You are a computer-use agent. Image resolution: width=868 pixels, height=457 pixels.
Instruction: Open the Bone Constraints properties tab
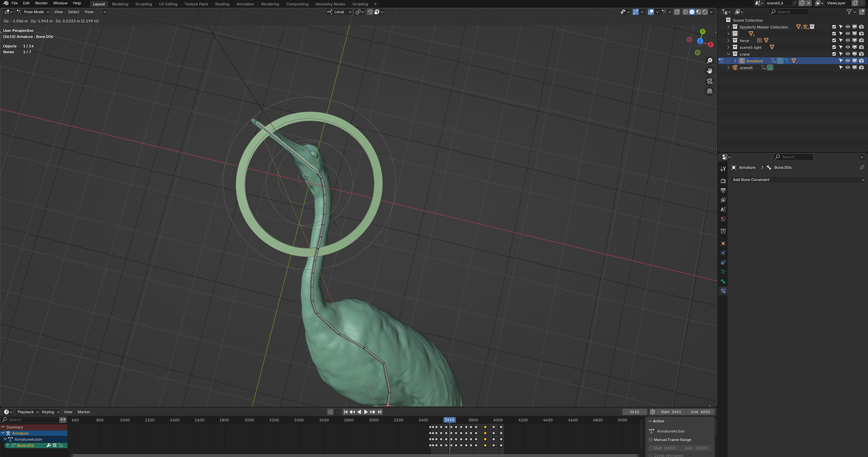click(x=723, y=291)
